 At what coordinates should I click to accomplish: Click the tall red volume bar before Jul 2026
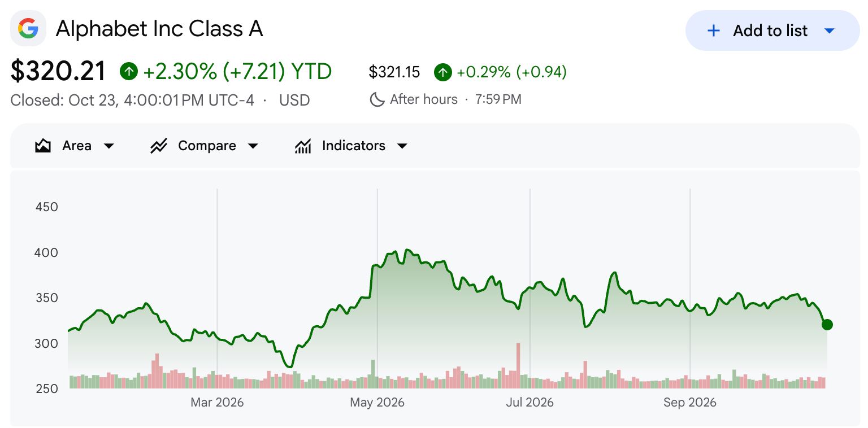pos(518,365)
